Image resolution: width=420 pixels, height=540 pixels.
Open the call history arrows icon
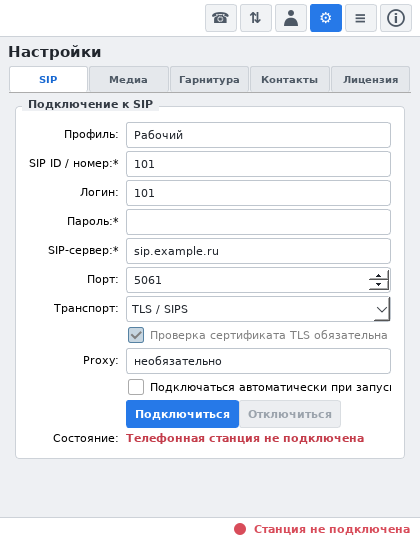(256, 18)
